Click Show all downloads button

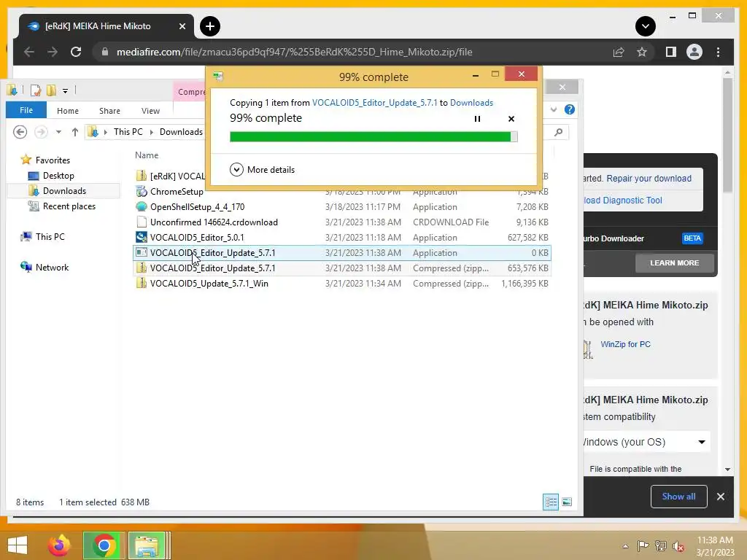click(x=678, y=497)
